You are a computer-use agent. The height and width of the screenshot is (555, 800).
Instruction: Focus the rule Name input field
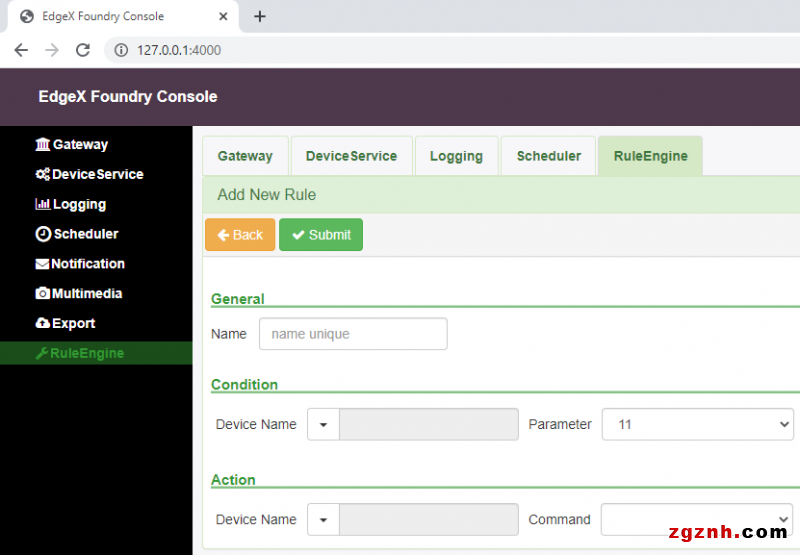(x=353, y=334)
